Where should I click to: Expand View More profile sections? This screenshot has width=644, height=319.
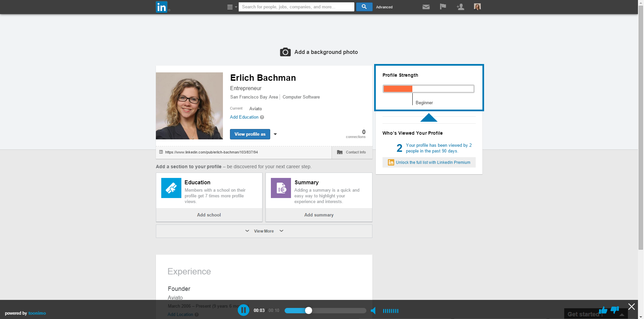[264, 231]
